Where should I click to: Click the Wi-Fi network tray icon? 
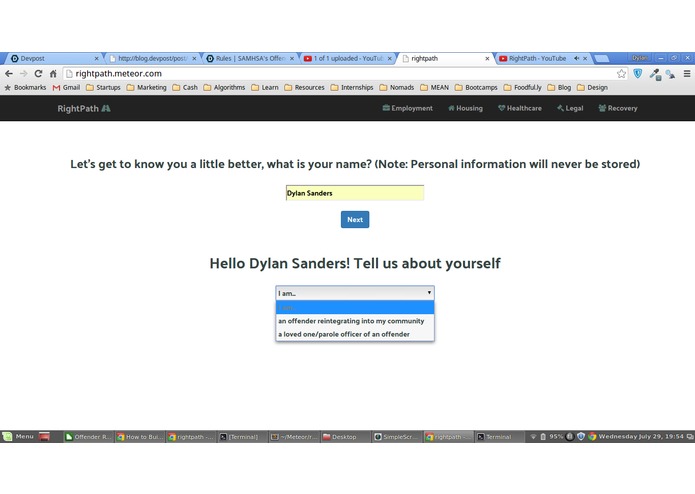533,436
